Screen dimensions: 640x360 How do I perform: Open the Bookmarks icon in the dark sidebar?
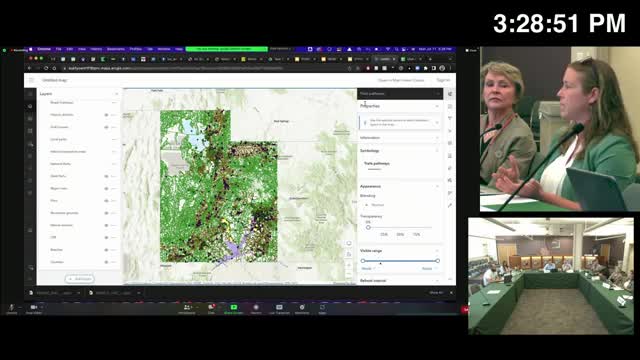coord(30,168)
